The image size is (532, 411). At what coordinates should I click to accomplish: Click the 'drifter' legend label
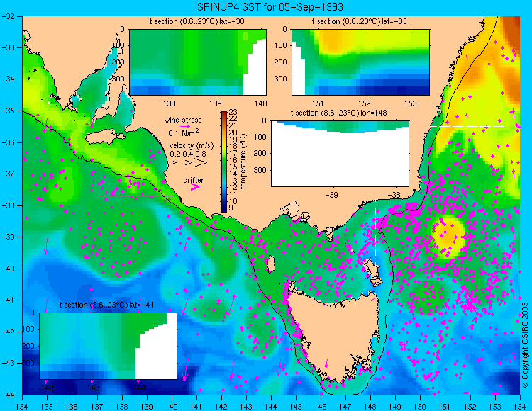click(x=194, y=180)
